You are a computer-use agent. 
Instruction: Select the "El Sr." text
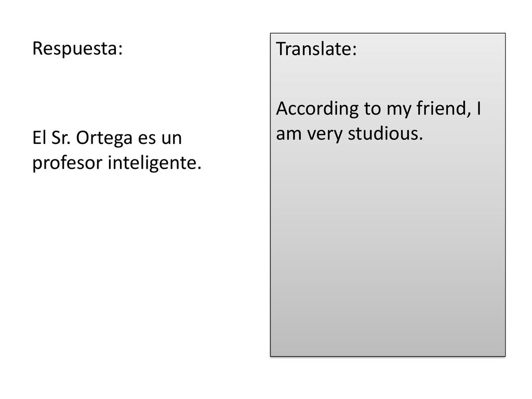51,138
